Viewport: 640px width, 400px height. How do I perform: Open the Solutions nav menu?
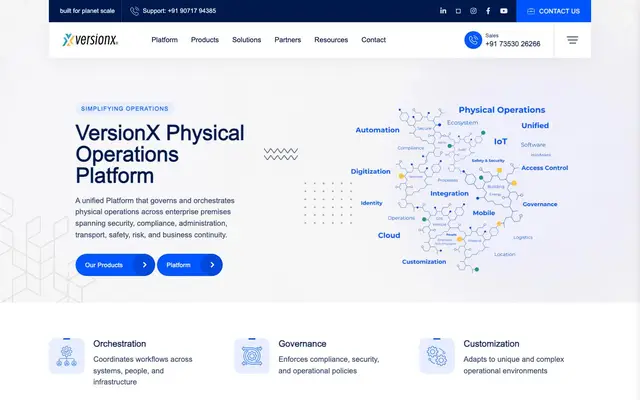pyautogui.click(x=247, y=40)
